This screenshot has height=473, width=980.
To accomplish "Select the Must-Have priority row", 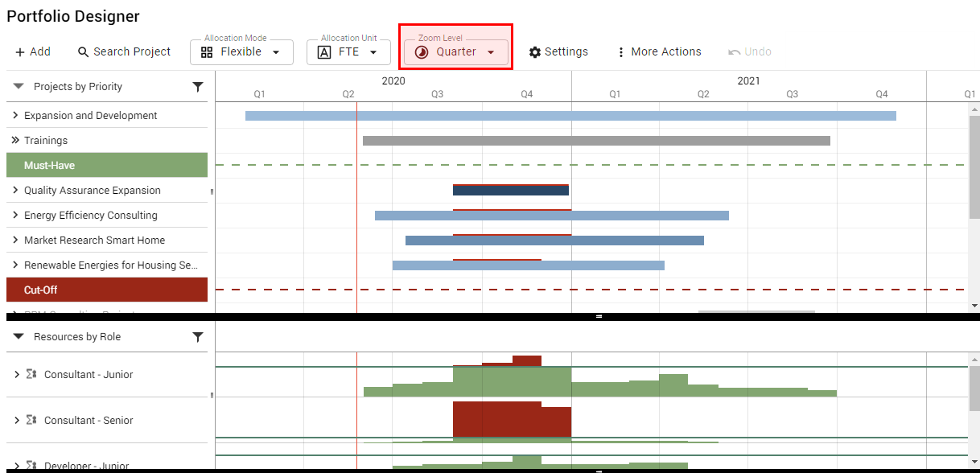I will [x=106, y=166].
